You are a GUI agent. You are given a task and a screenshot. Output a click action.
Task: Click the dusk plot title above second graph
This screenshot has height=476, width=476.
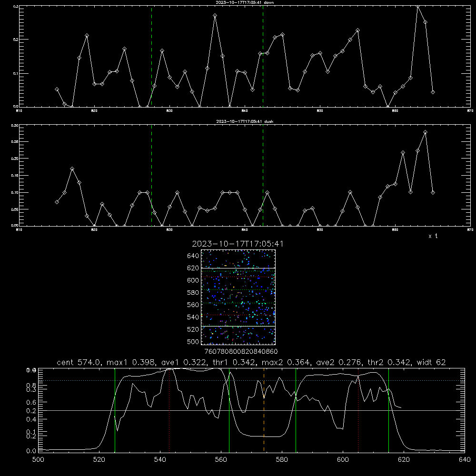[245, 121]
